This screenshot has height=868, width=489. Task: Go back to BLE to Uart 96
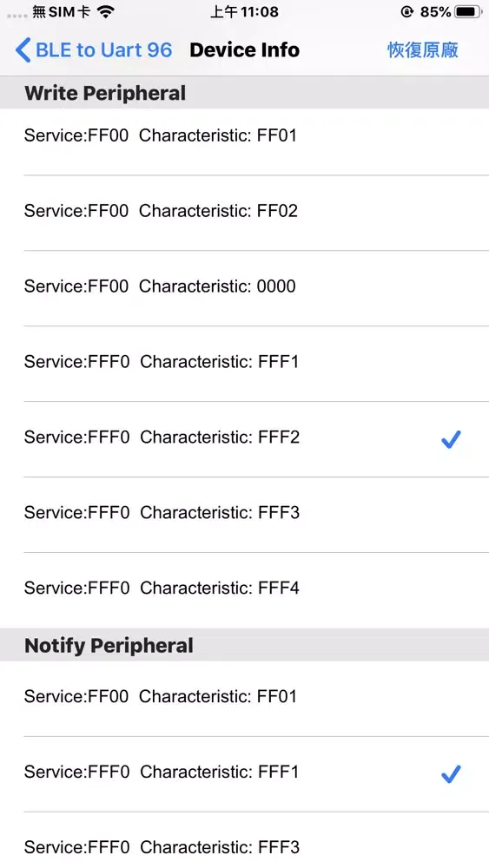(94, 50)
